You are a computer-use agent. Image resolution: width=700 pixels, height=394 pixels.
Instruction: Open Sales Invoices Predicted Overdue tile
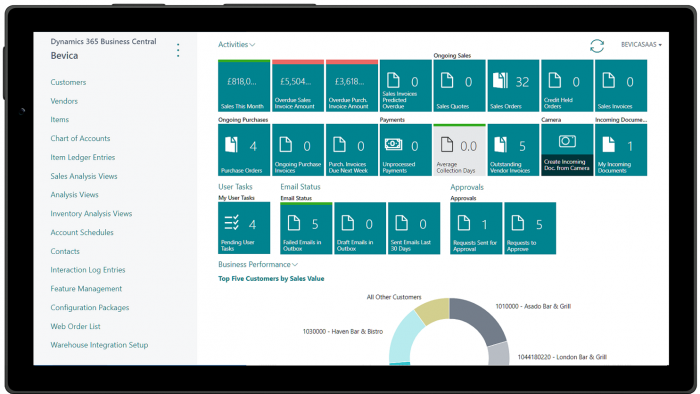click(406, 86)
